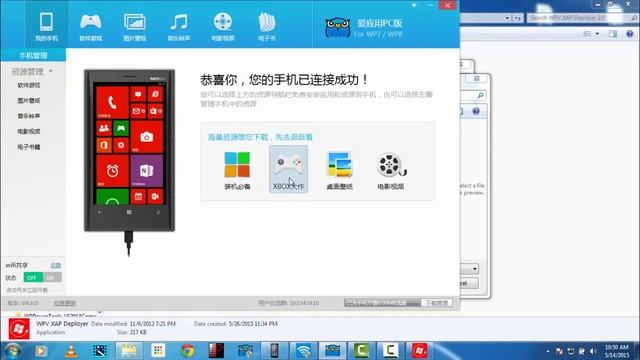640x360 pixels.
Task: Click the 海量资源等您下载 link text
Action: coord(260,137)
